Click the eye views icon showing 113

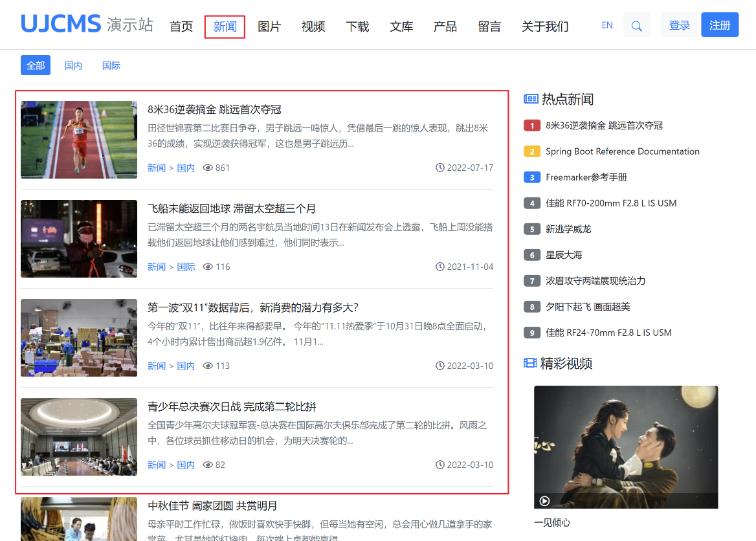(x=208, y=366)
